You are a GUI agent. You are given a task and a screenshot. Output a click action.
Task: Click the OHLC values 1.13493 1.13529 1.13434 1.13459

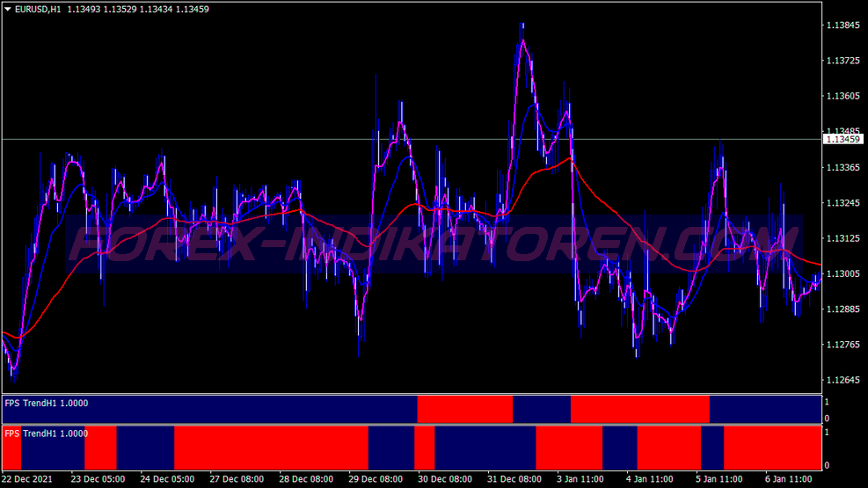138,9
